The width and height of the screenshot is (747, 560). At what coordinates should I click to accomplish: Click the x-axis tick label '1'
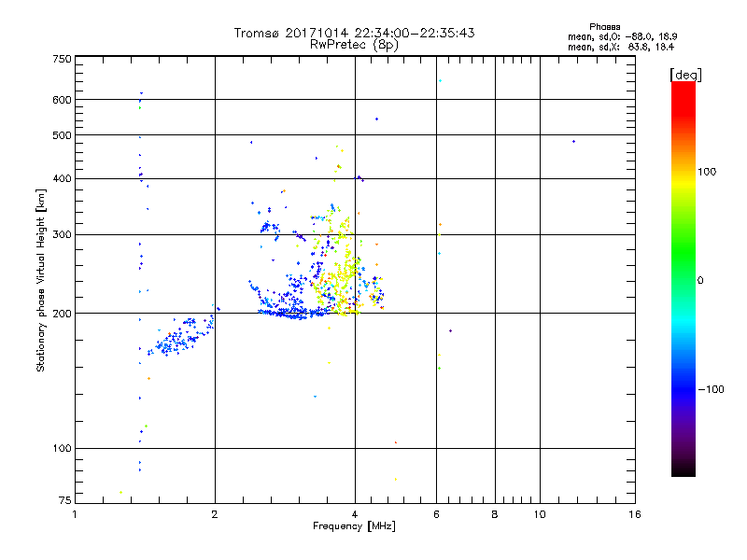click(x=75, y=514)
